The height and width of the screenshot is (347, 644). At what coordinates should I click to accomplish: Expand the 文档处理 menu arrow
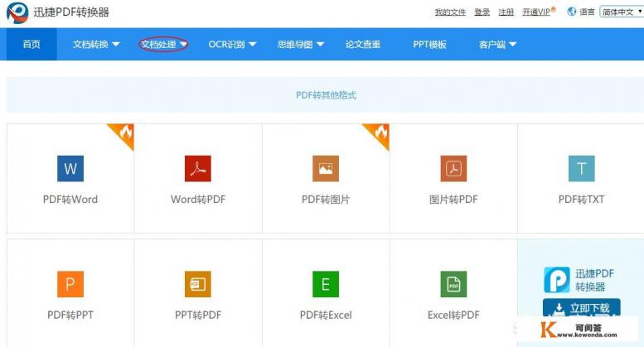click(x=183, y=44)
